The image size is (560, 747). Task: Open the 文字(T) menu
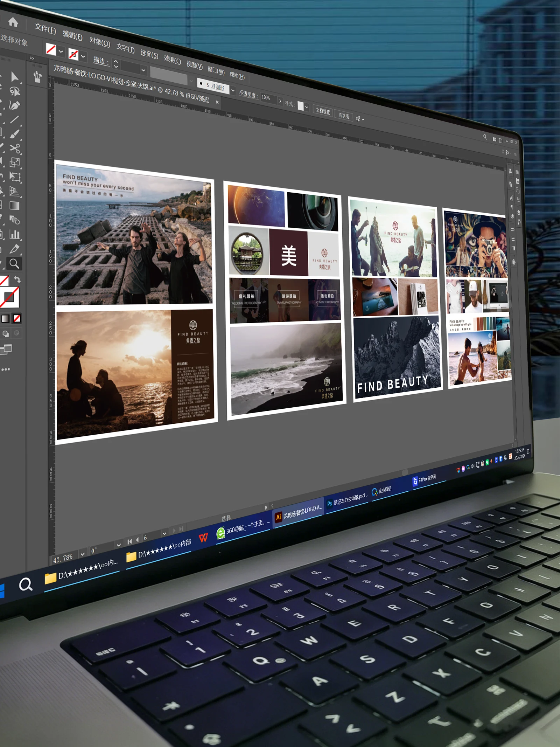[x=125, y=48]
